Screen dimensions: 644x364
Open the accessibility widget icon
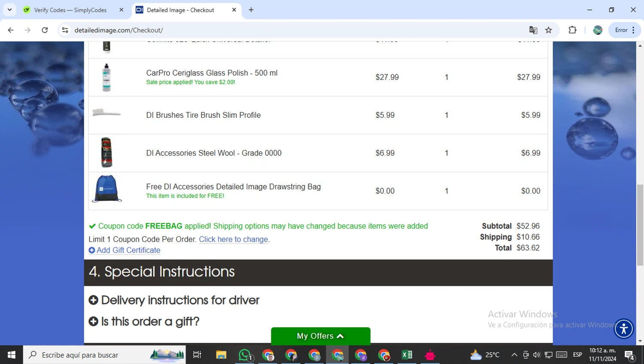pos(624,329)
